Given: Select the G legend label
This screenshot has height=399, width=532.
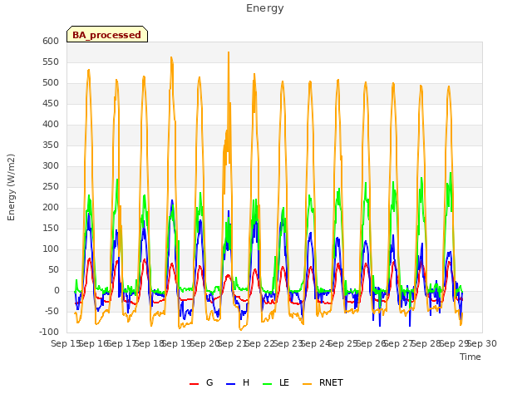Looking at the screenshot, I should [209, 382].
